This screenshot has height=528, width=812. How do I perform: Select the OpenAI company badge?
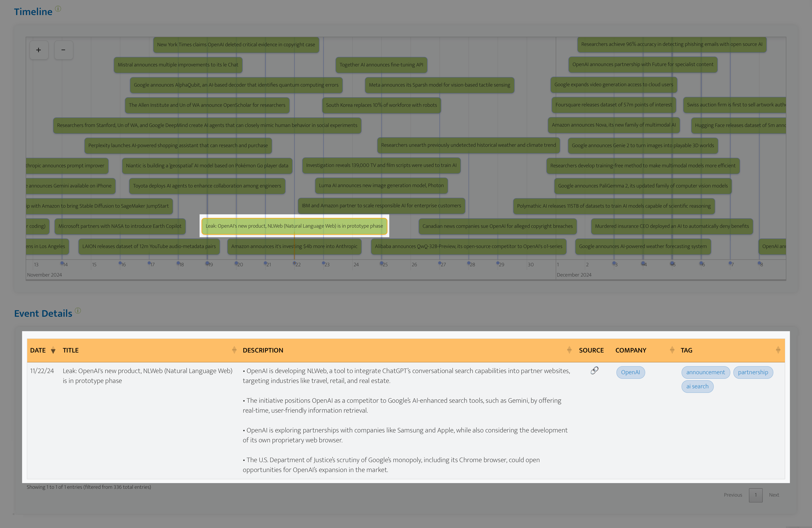pos(631,372)
